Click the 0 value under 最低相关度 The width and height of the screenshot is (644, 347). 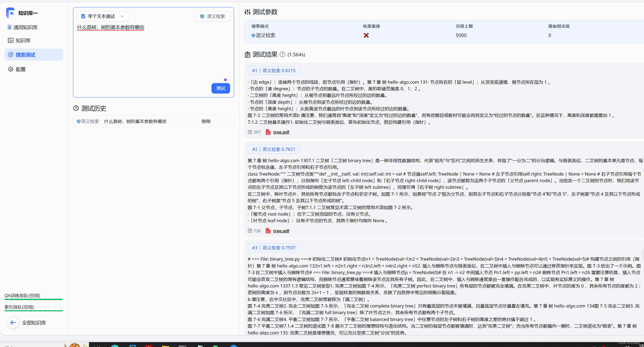549,35
